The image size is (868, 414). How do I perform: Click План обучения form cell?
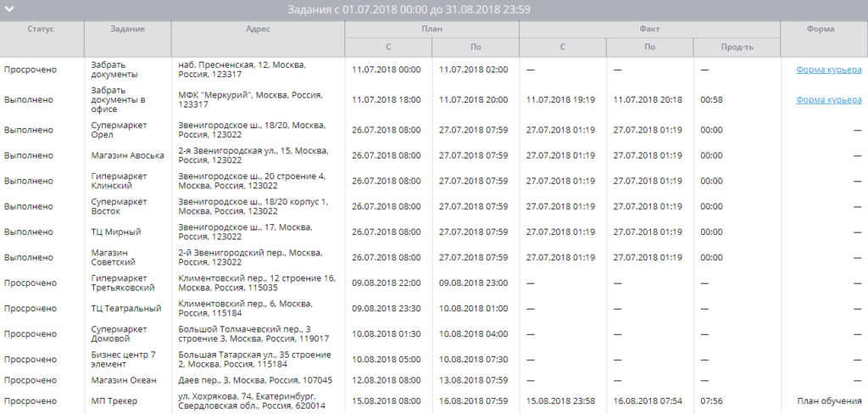[x=829, y=401]
